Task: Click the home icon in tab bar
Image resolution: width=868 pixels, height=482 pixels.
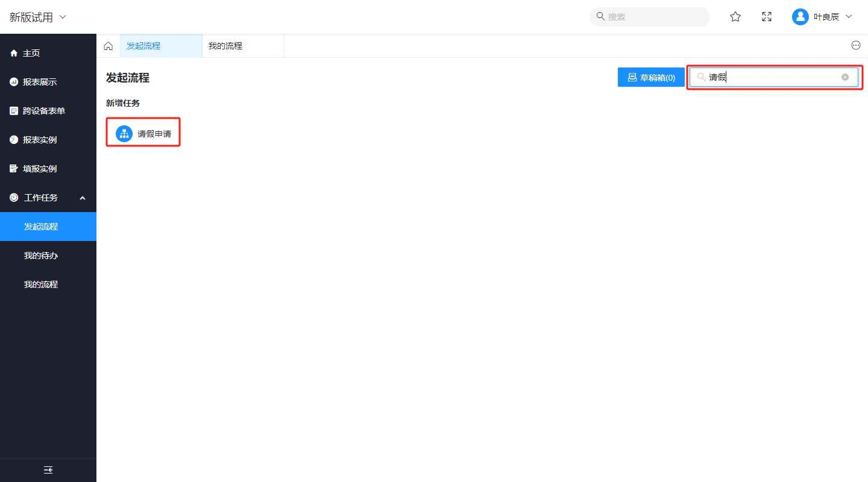Action: 108,46
